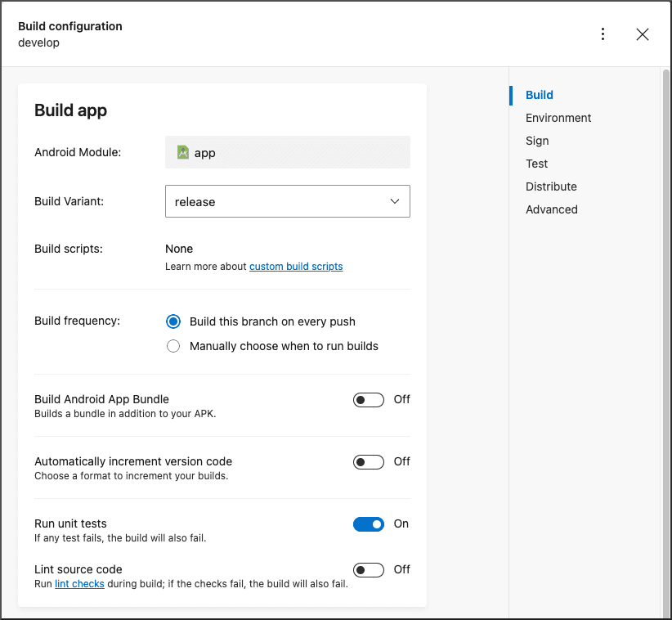
Task: Click the Build frequency label
Action: (x=77, y=321)
